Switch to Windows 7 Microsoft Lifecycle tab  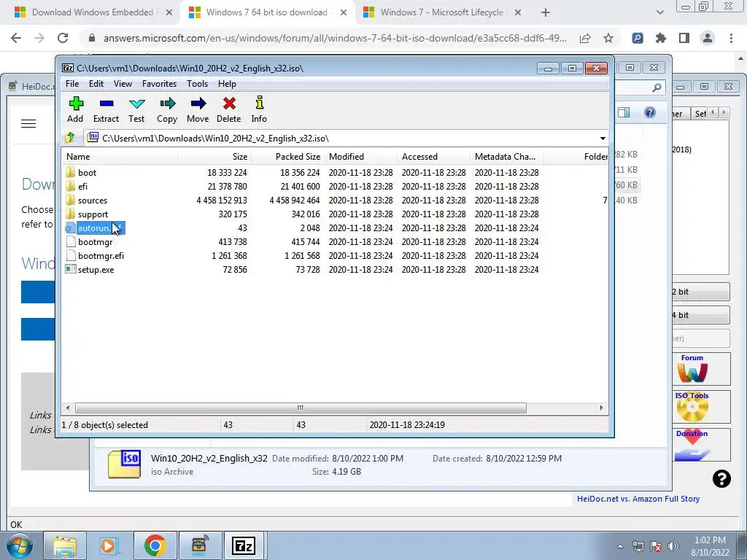[441, 12]
